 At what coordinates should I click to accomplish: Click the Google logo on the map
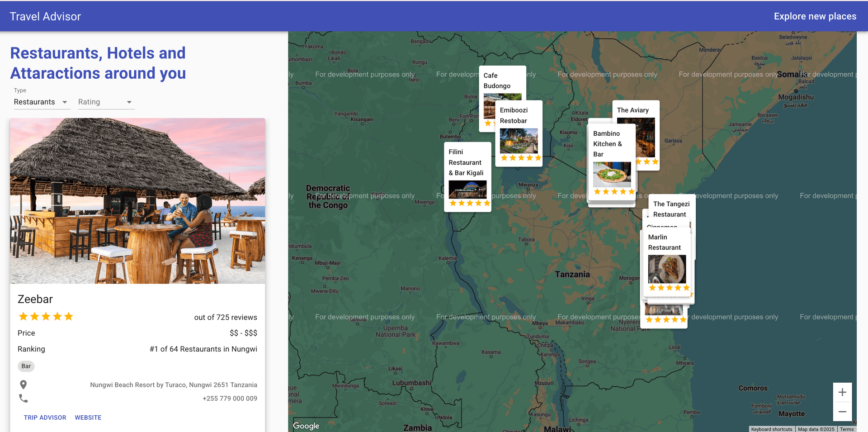click(306, 426)
